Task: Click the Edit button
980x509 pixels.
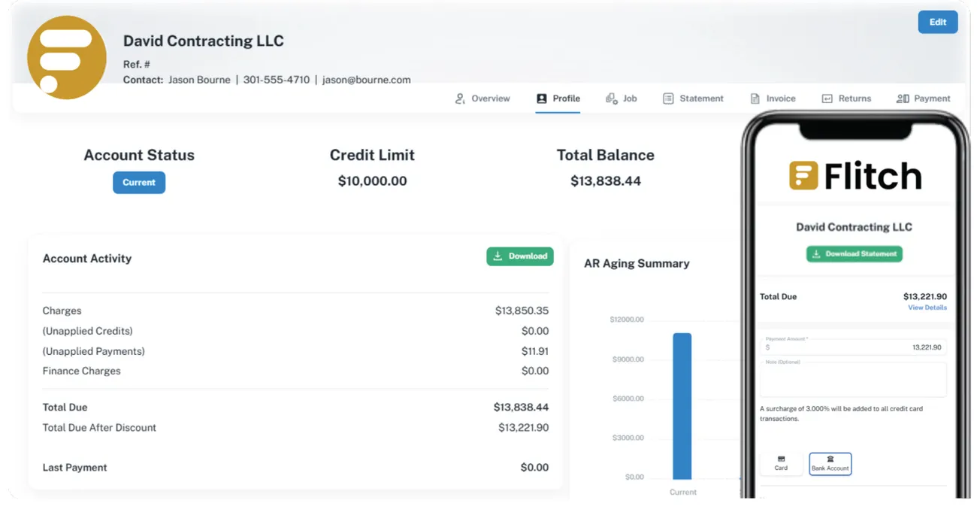Action: click(937, 22)
